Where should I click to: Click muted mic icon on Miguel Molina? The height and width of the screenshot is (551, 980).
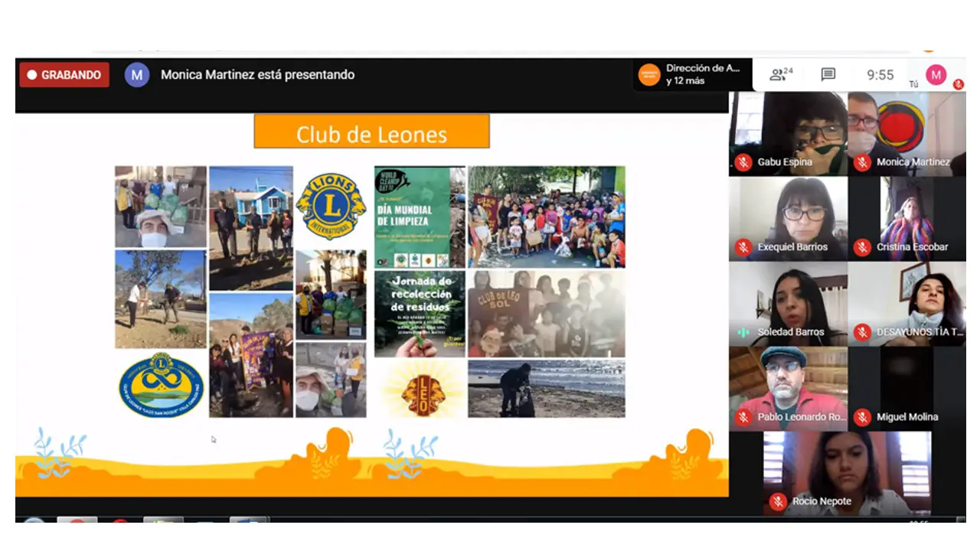(x=862, y=417)
